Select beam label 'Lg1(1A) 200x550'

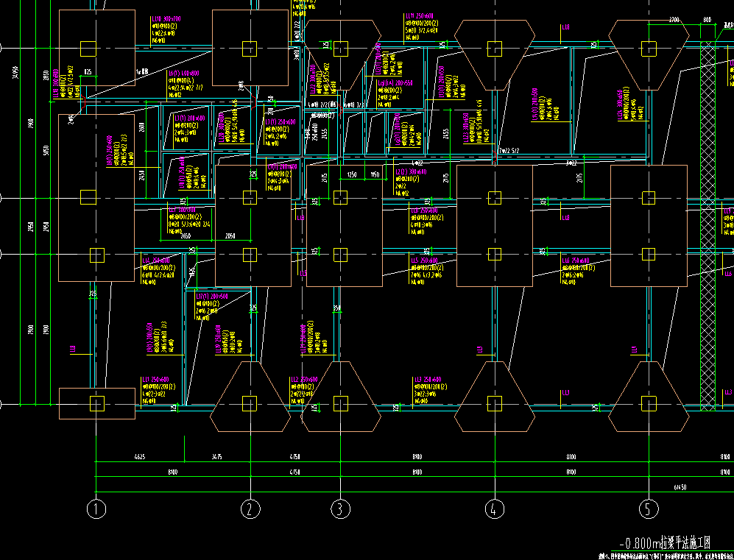tap(395, 83)
